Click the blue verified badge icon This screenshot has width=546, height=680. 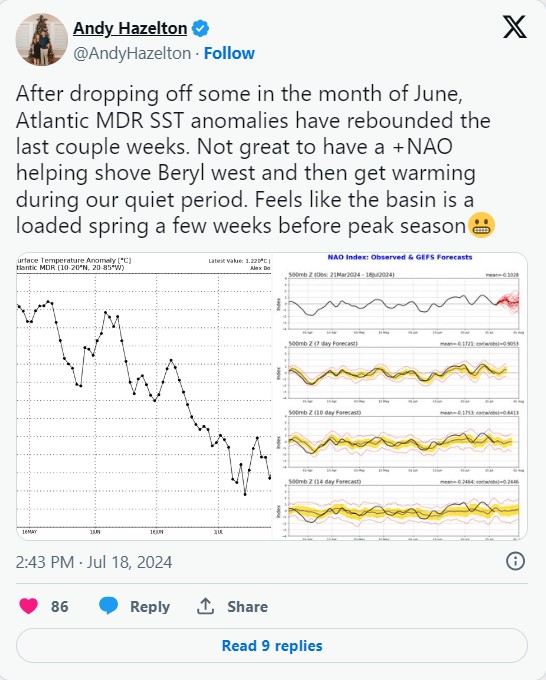pos(200,29)
